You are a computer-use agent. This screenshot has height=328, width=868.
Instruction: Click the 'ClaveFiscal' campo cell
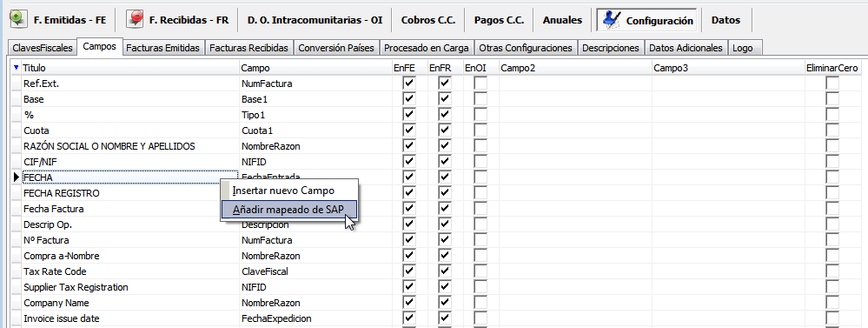tap(315, 271)
